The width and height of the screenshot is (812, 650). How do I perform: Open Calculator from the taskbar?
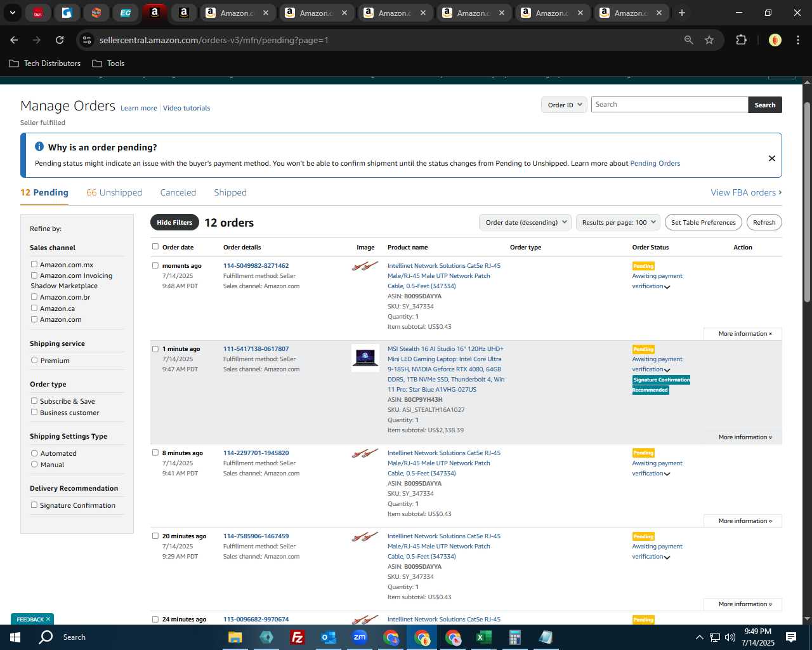point(514,637)
